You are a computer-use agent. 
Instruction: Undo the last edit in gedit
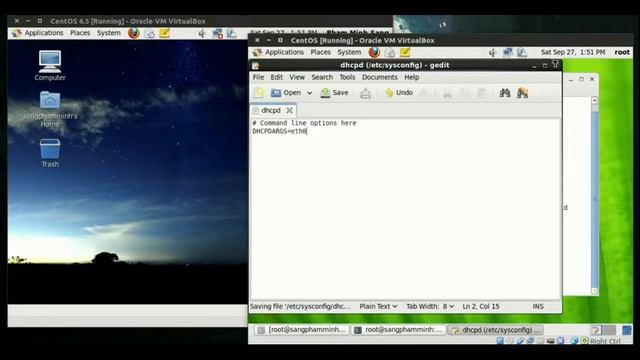(x=399, y=93)
